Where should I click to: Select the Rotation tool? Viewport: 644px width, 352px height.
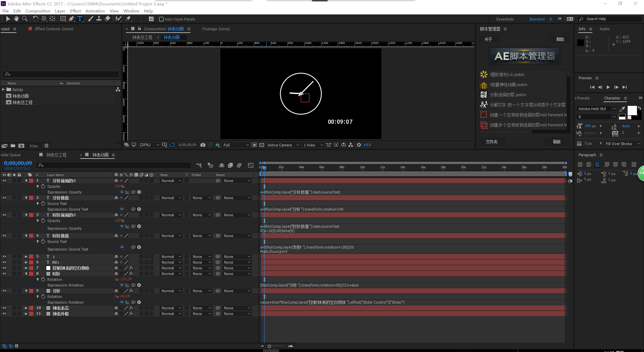(36, 19)
